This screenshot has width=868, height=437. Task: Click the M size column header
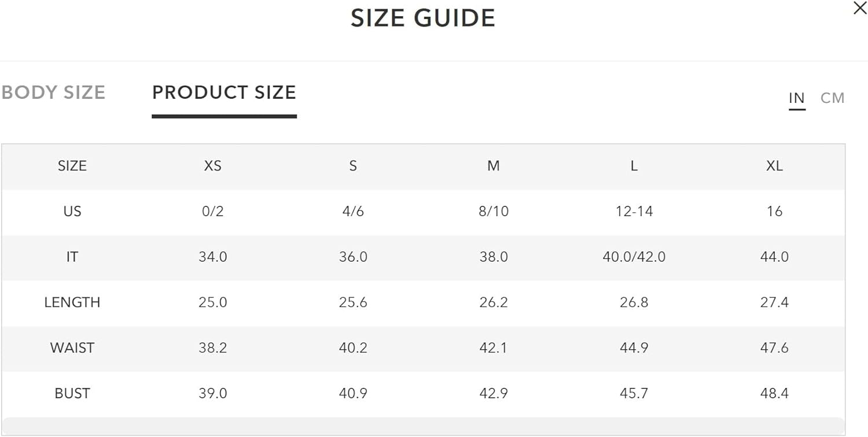[x=493, y=166]
